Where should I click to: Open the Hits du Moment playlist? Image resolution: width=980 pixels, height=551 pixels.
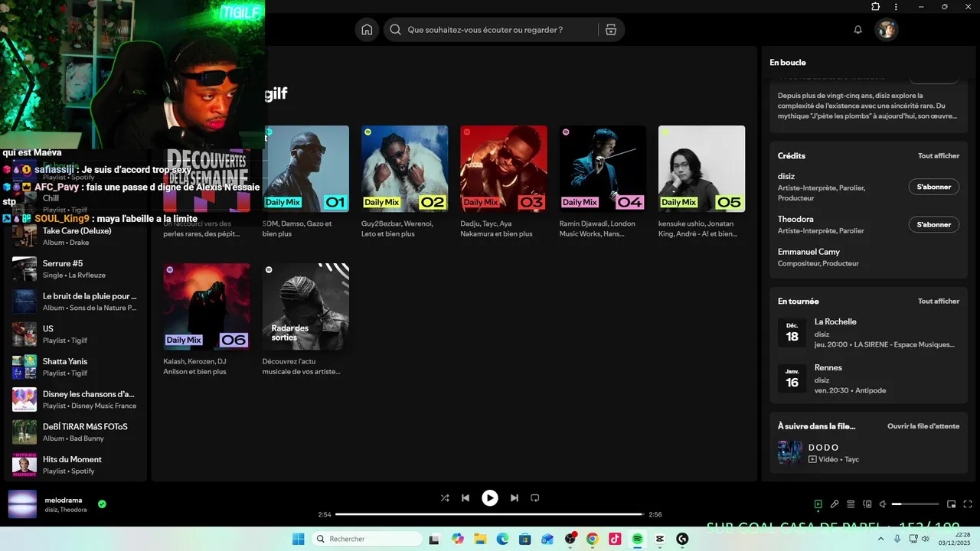(x=74, y=465)
